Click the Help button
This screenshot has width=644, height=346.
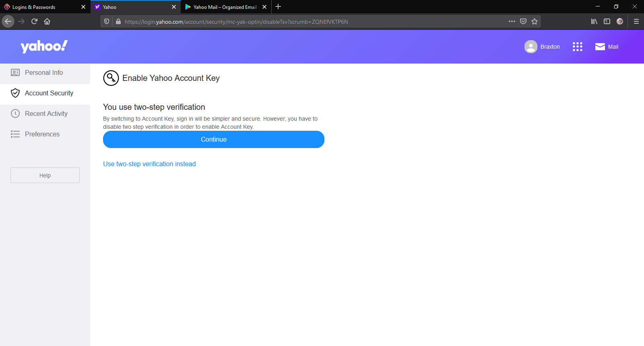[x=45, y=175]
